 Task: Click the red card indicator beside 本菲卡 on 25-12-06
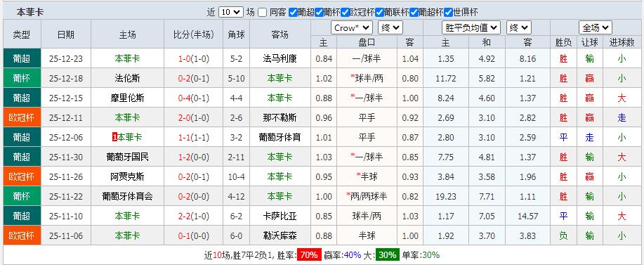coord(114,137)
